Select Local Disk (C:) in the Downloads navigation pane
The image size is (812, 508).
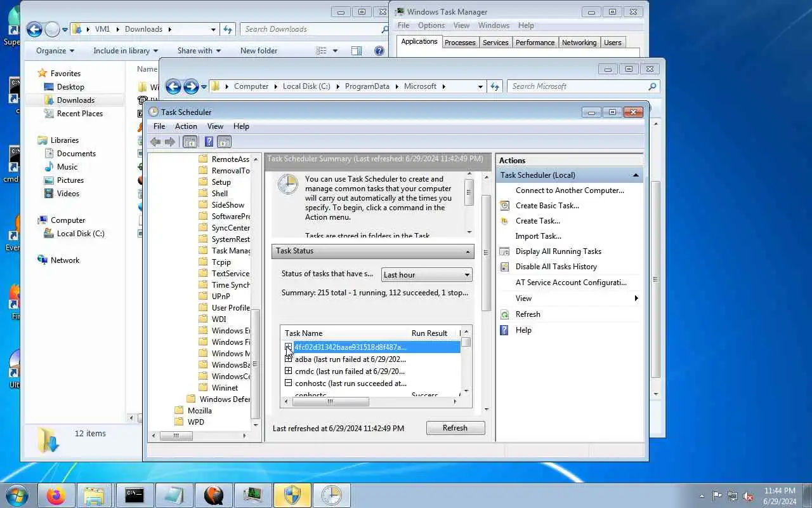pyautogui.click(x=81, y=234)
